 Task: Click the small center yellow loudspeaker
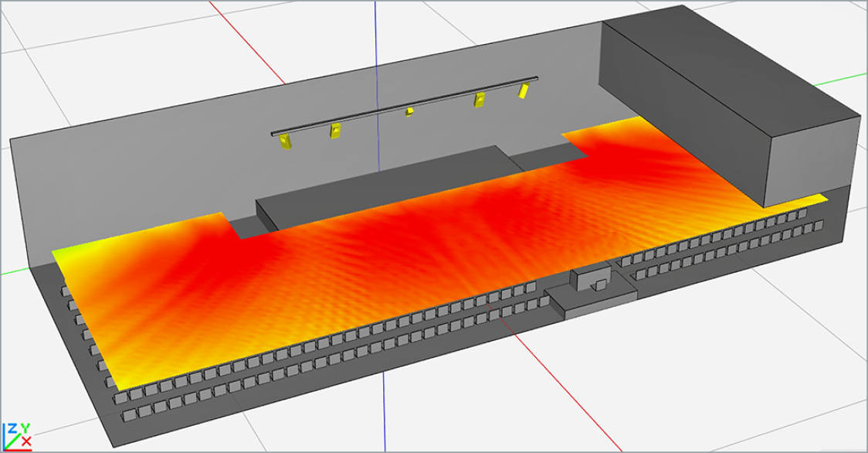tap(409, 112)
